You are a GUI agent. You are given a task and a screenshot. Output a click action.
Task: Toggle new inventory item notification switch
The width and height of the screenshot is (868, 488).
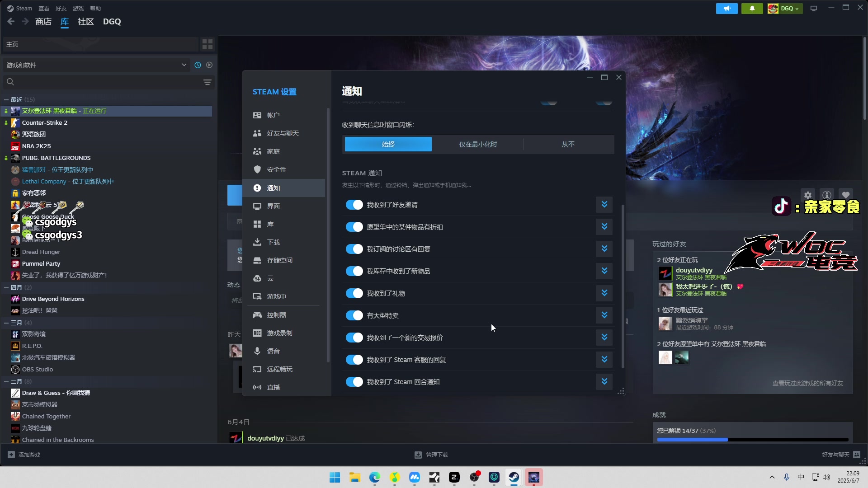pos(354,271)
